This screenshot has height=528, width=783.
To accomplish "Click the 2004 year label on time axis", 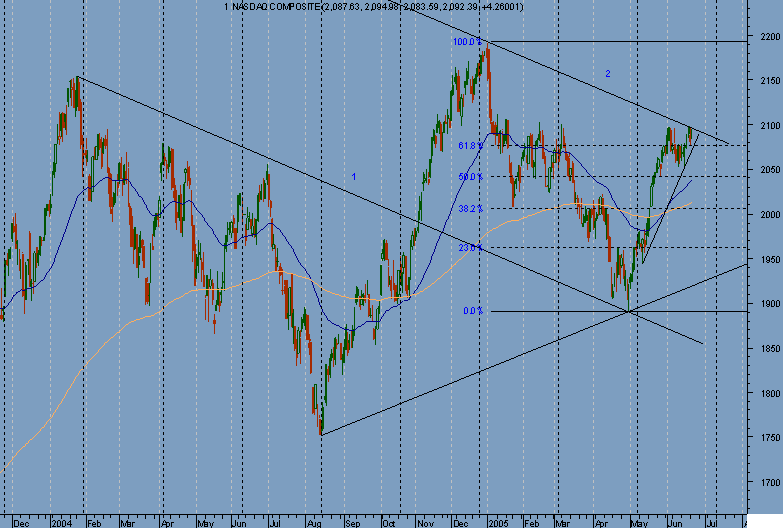I will pyautogui.click(x=62, y=523).
